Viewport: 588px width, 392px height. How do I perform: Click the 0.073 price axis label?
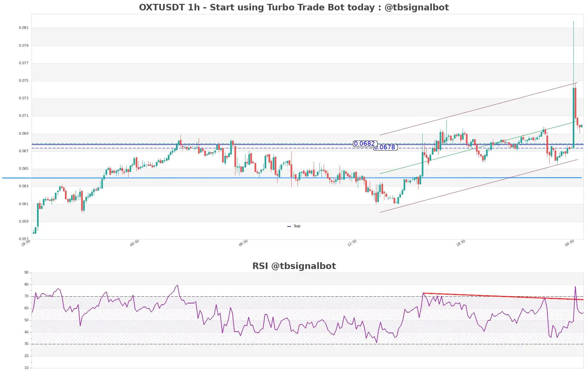coord(24,98)
